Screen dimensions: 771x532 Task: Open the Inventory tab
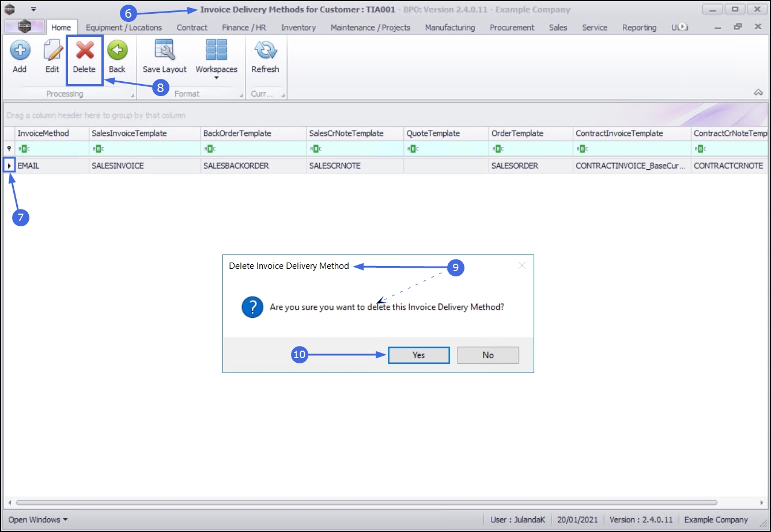pos(298,27)
